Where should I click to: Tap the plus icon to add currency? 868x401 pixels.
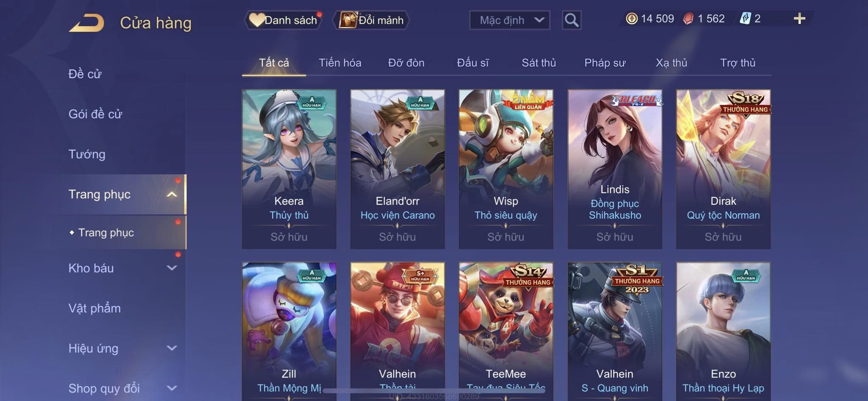(799, 19)
